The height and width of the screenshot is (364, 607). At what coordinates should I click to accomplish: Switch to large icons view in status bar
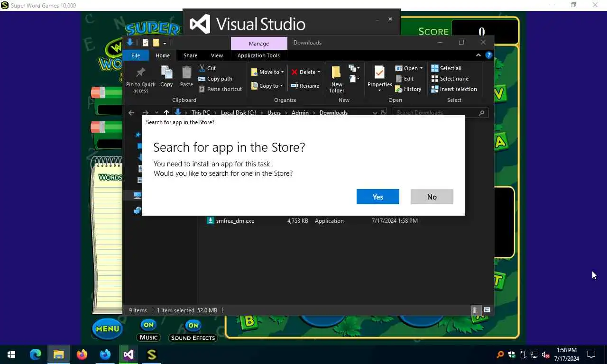pos(487,310)
